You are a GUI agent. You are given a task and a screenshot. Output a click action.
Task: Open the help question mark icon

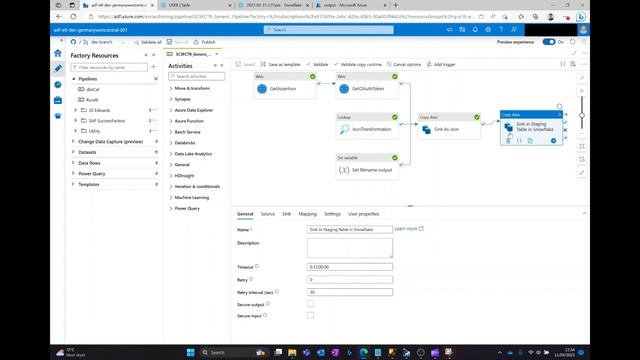click(x=501, y=30)
